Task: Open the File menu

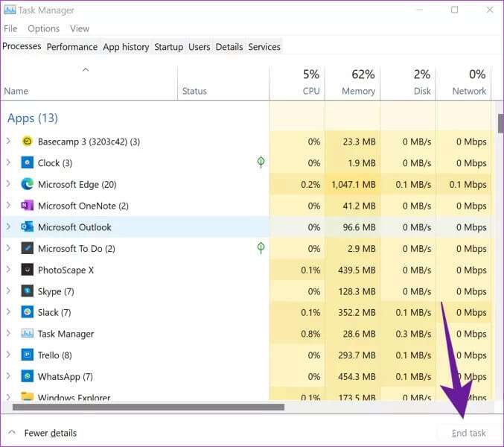Action: coord(10,28)
